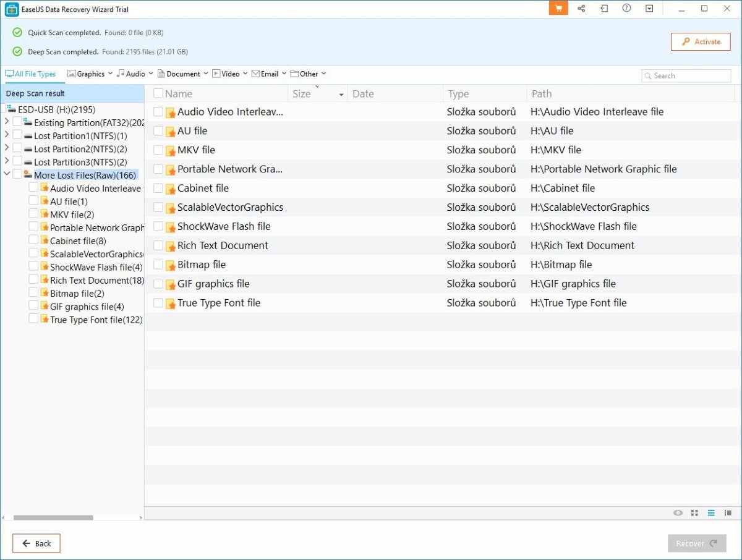The height and width of the screenshot is (560, 742).
Task: Check More Lost Files(Raw) in tree
Action: tap(17, 175)
